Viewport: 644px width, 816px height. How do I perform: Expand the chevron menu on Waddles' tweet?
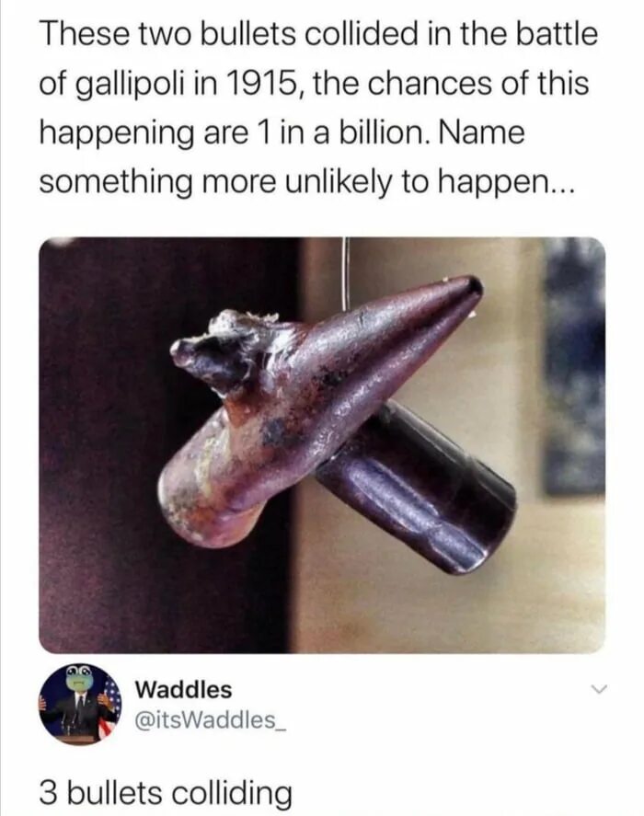coord(599,690)
